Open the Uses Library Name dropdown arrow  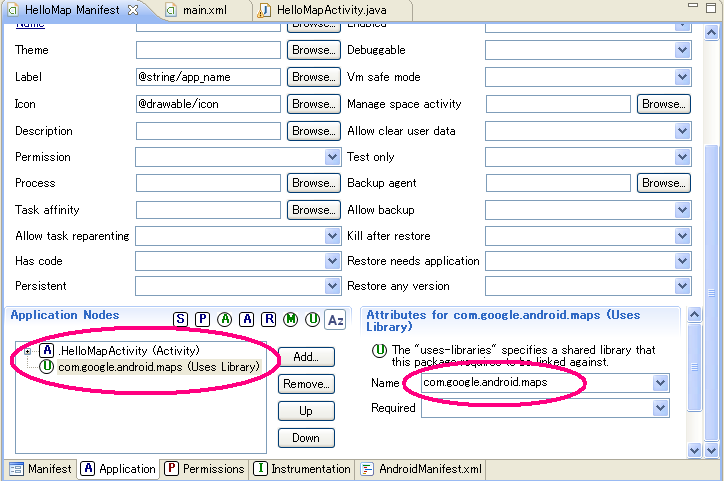click(661, 383)
